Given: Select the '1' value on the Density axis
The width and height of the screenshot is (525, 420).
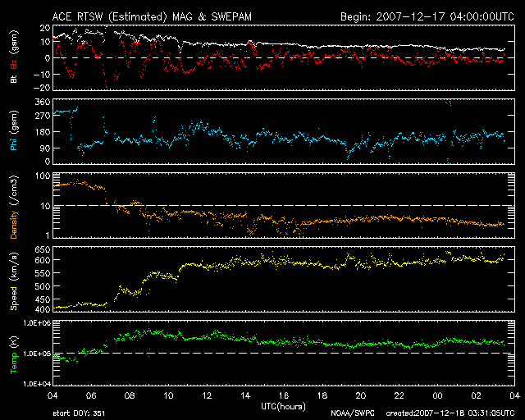Looking at the screenshot, I should [48, 235].
